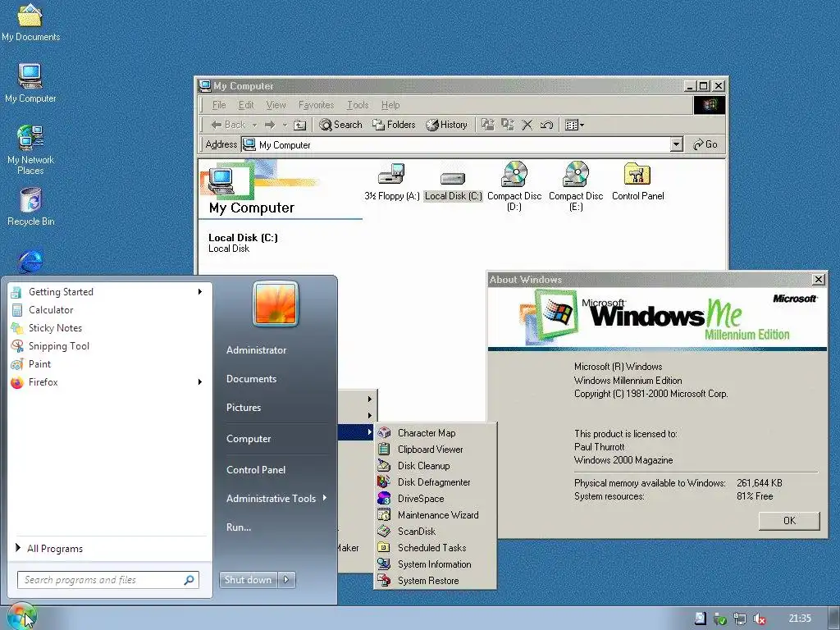Open the Favorites menu

pyautogui.click(x=316, y=105)
